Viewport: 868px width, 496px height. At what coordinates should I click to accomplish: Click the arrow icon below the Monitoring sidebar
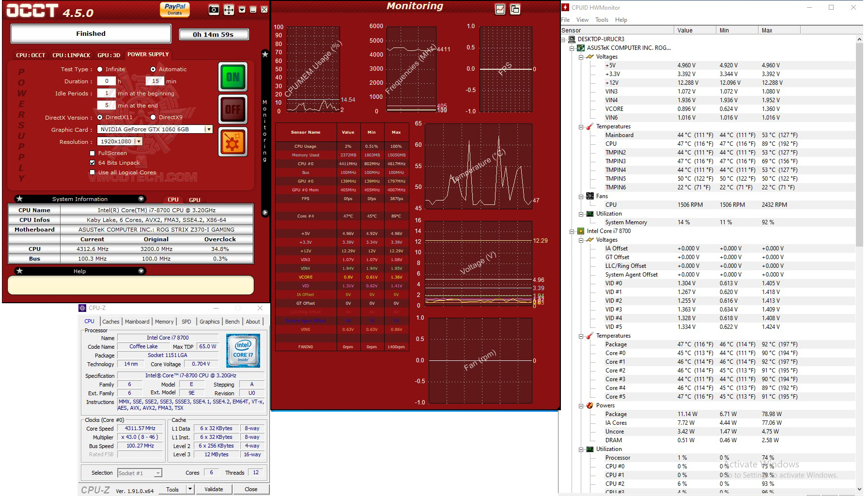pos(265,212)
